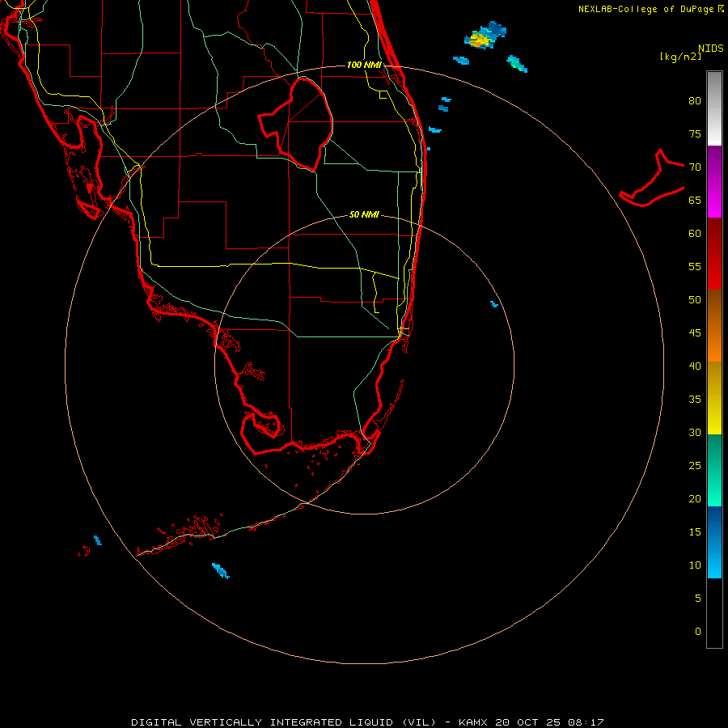Image resolution: width=728 pixels, height=728 pixels.
Task: Click the NIDS label above the scale
Action: pyautogui.click(x=711, y=49)
